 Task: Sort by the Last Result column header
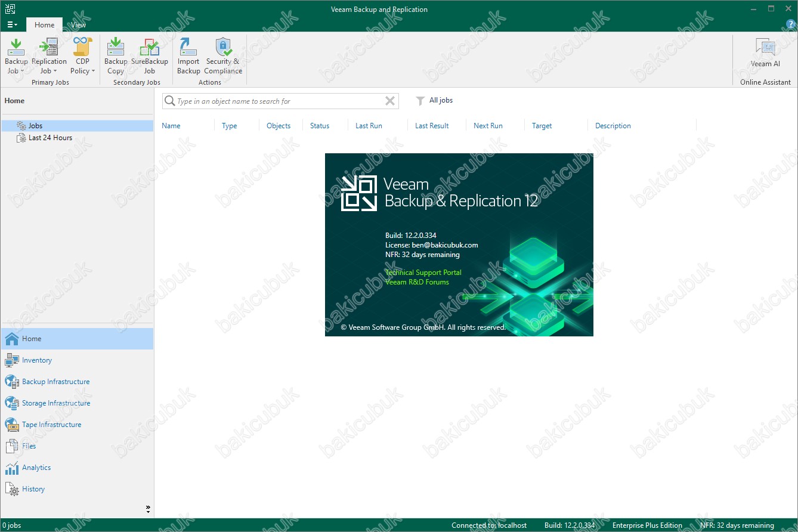(x=432, y=126)
